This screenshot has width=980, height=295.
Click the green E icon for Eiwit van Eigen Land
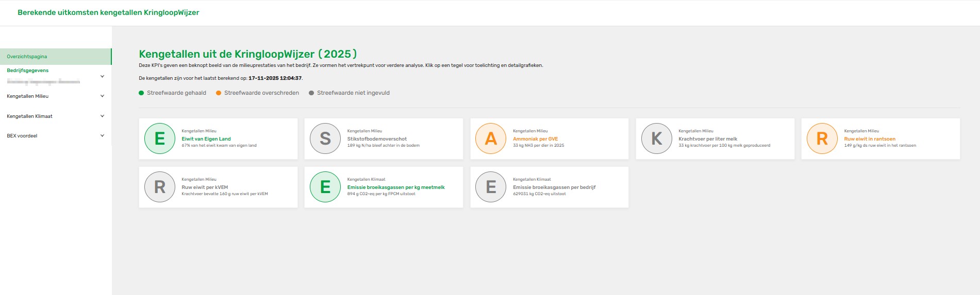coord(160,138)
